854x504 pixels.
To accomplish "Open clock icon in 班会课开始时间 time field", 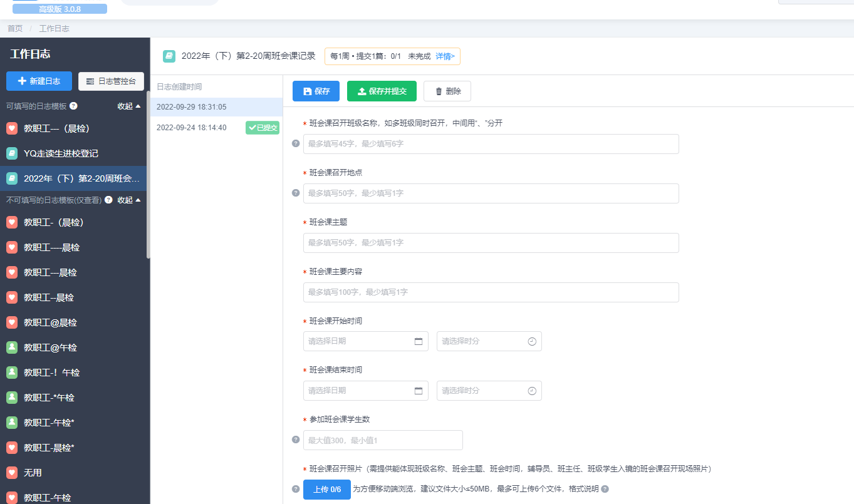I will click(532, 341).
